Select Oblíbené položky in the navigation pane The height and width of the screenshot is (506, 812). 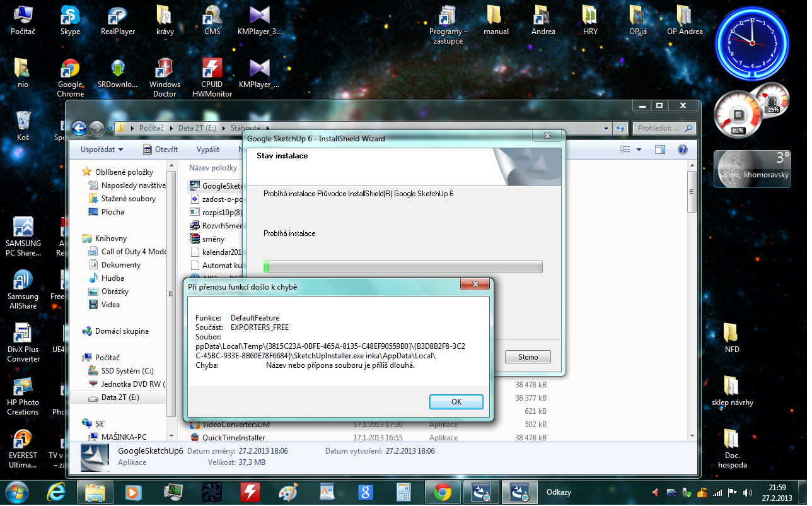coord(124,172)
